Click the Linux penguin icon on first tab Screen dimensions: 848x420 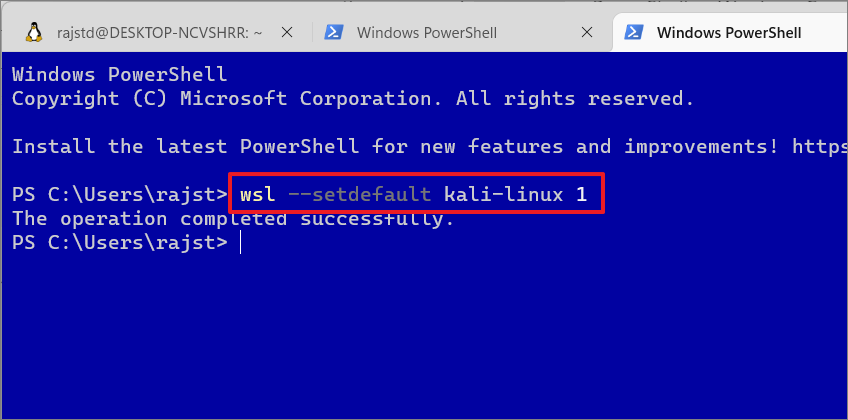pos(34,32)
